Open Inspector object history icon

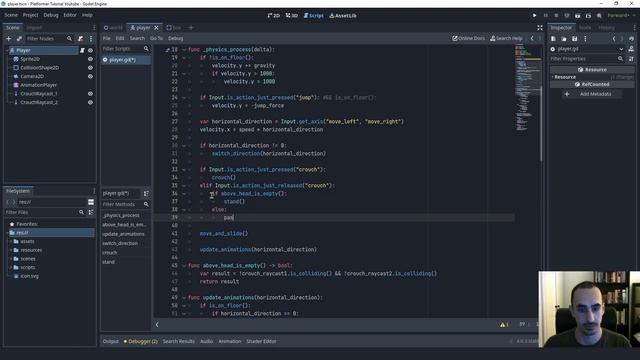click(631, 38)
